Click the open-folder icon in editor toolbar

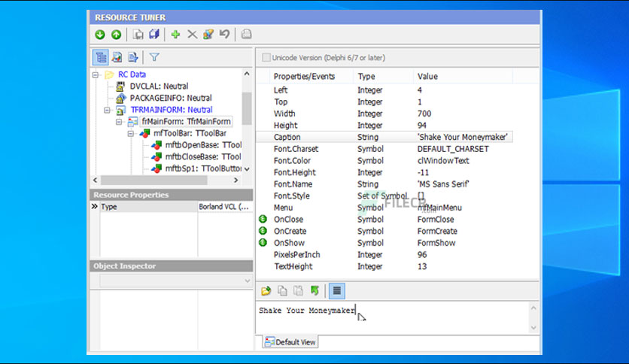[266, 291]
